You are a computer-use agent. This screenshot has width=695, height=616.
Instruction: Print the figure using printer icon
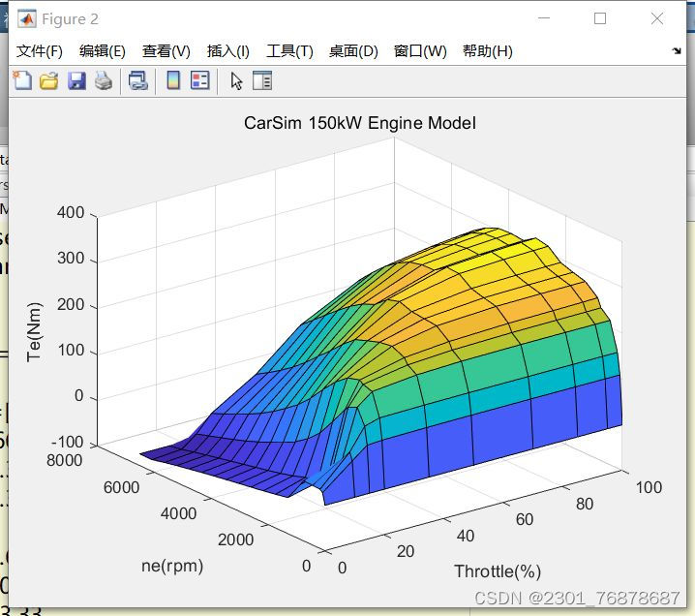click(x=104, y=80)
